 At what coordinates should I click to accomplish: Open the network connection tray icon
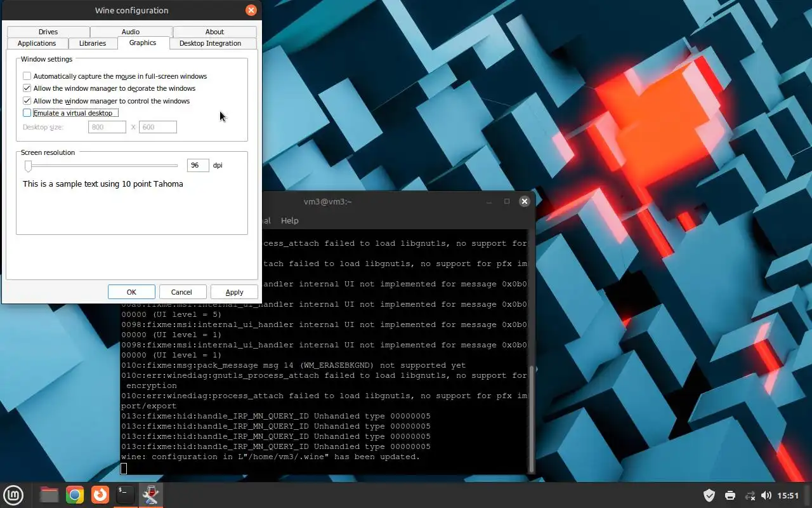750,495
